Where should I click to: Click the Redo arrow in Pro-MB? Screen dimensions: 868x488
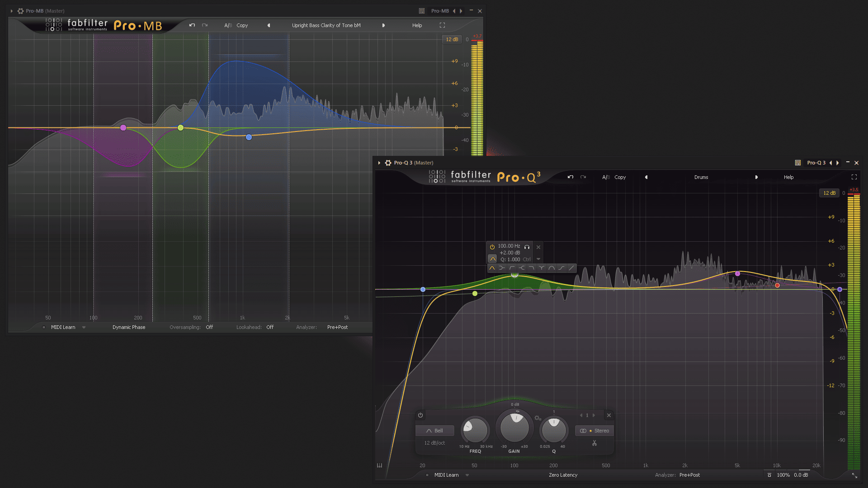(205, 25)
